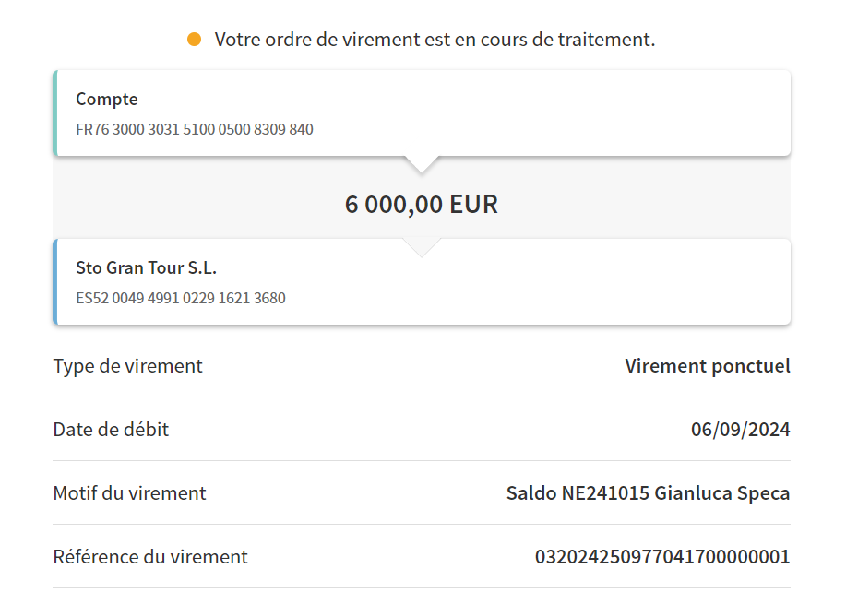
Task: Click the Compte heading label
Action: pos(107,100)
